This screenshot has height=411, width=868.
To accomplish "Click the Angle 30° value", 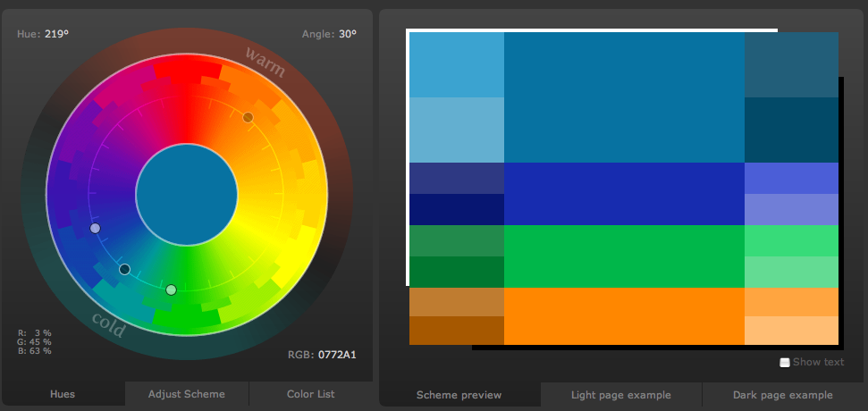I will (x=348, y=34).
